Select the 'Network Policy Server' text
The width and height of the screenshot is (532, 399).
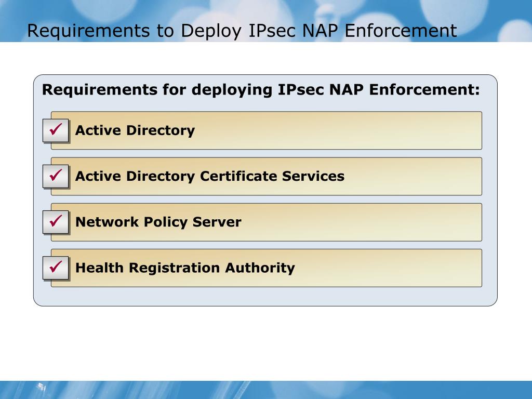[x=158, y=222]
